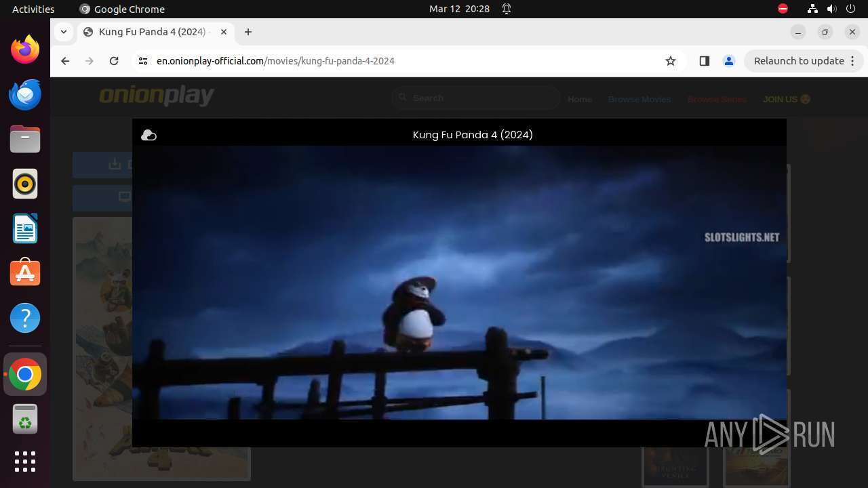Focus the address bar URL
Viewport: 868px width, 488px height.
[275, 61]
